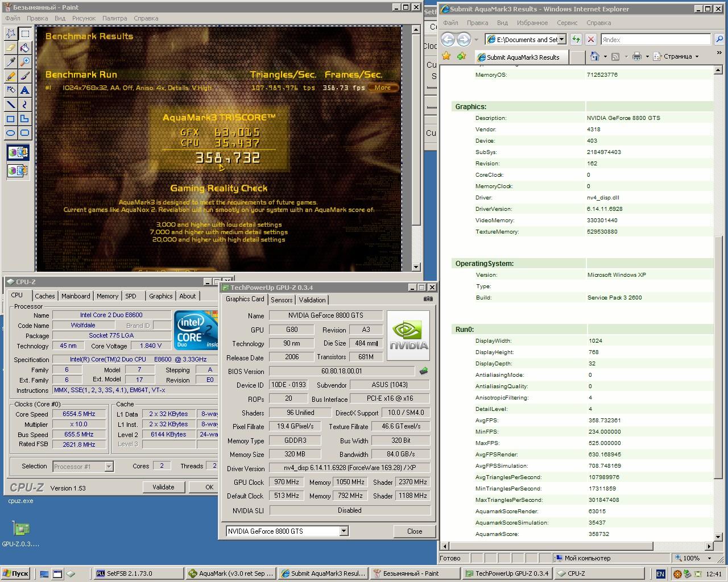Click the More button in benchmark results
Viewport: 728px width, 582px height.
tap(383, 88)
